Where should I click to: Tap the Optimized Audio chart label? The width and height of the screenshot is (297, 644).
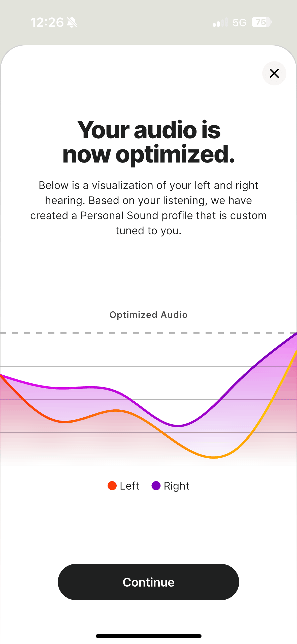coord(148,315)
